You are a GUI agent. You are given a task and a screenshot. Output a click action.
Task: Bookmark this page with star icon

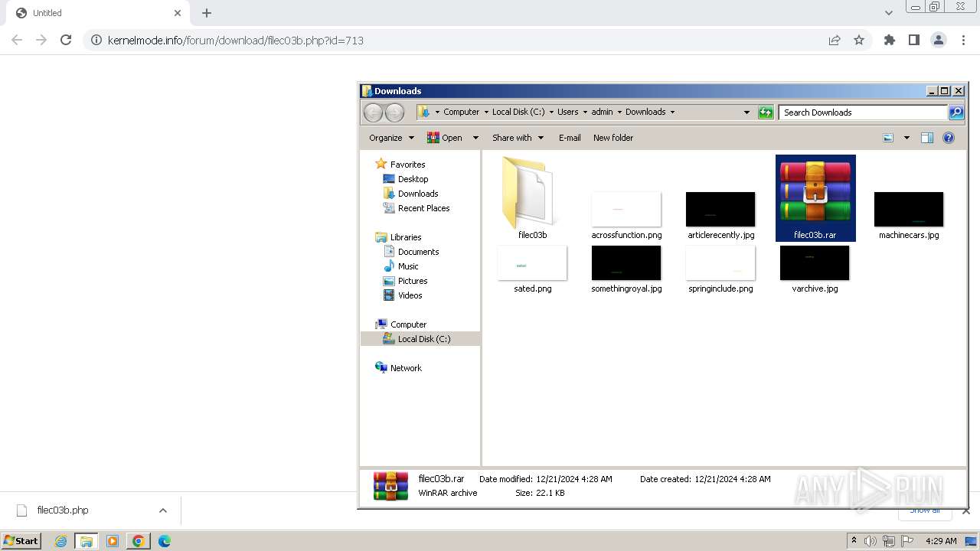click(x=859, y=40)
